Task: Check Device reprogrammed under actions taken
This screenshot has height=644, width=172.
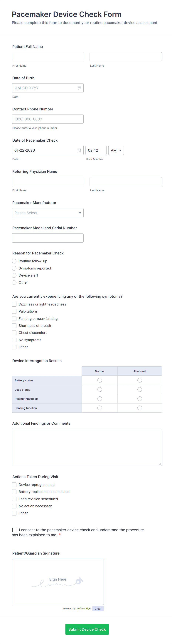Action: pyautogui.click(x=14, y=485)
